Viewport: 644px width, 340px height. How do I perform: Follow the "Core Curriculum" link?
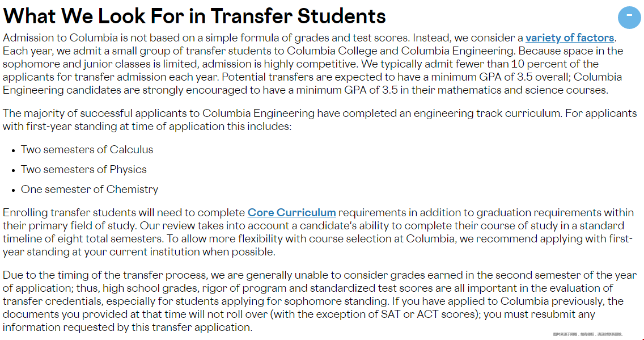pyautogui.click(x=291, y=212)
